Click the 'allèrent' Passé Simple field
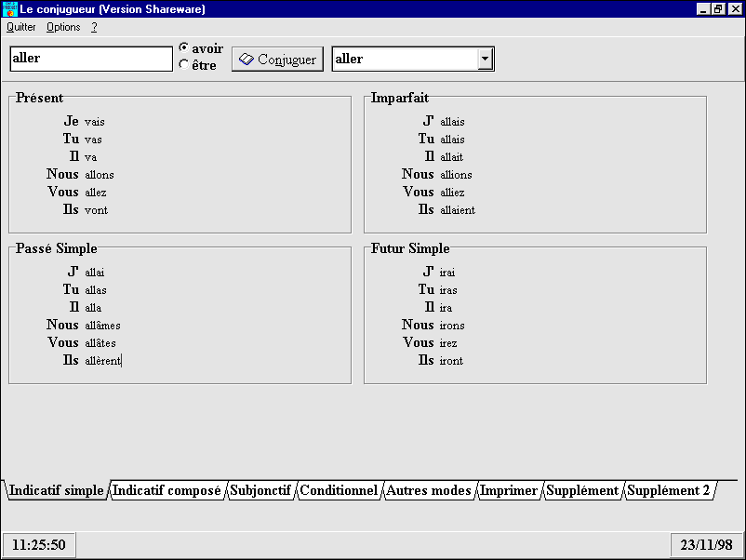746x560 pixels. (103, 361)
